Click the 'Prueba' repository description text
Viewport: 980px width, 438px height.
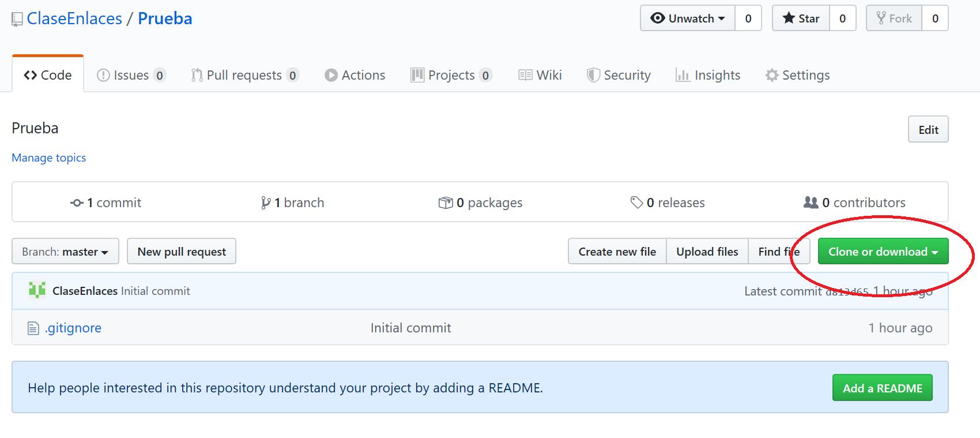point(35,128)
